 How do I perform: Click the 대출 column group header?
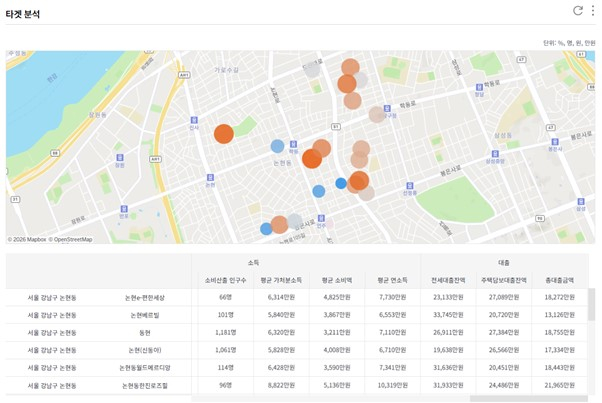point(503,262)
